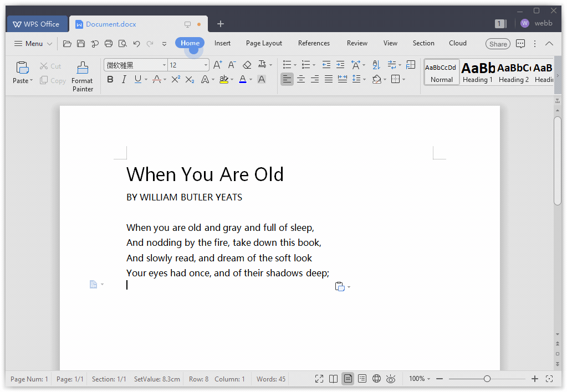The height and width of the screenshot is (392, 567).
Task: Click the Clear Formatting eraser icon
Action: (x=247, y=65)
